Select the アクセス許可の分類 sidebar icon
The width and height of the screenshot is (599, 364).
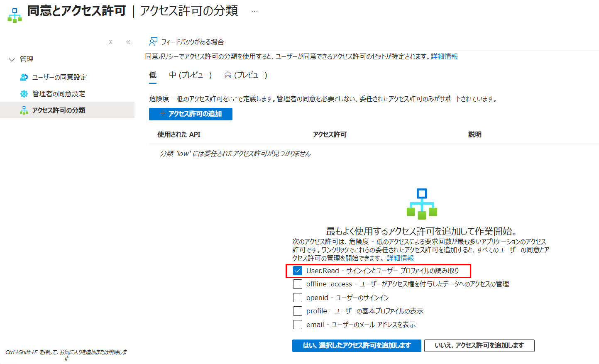24,110
